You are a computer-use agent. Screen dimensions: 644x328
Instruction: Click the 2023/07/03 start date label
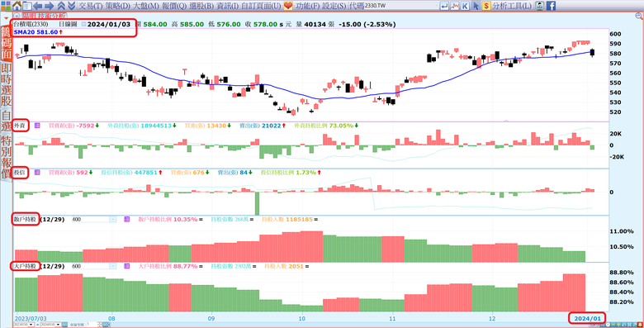31,318
